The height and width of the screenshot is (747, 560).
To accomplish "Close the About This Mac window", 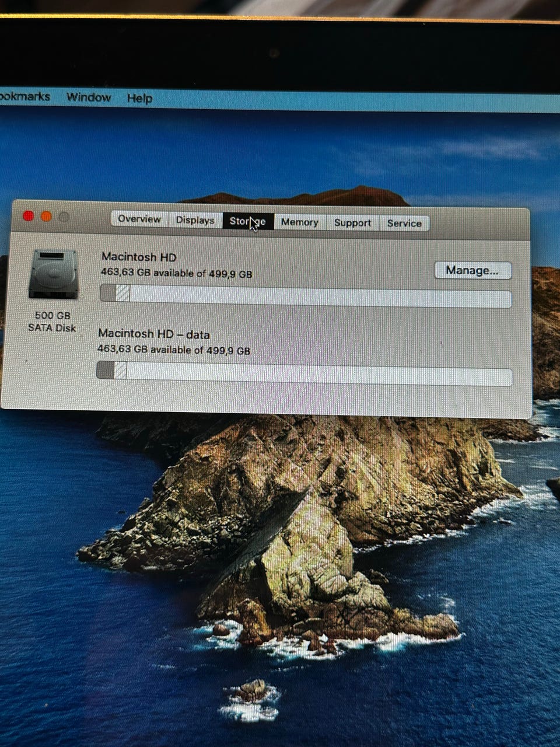I will [x=28, y=216].
